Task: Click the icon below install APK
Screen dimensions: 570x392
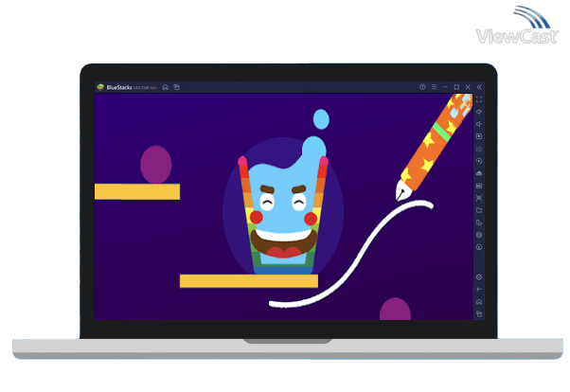Action: click(479, 186)
